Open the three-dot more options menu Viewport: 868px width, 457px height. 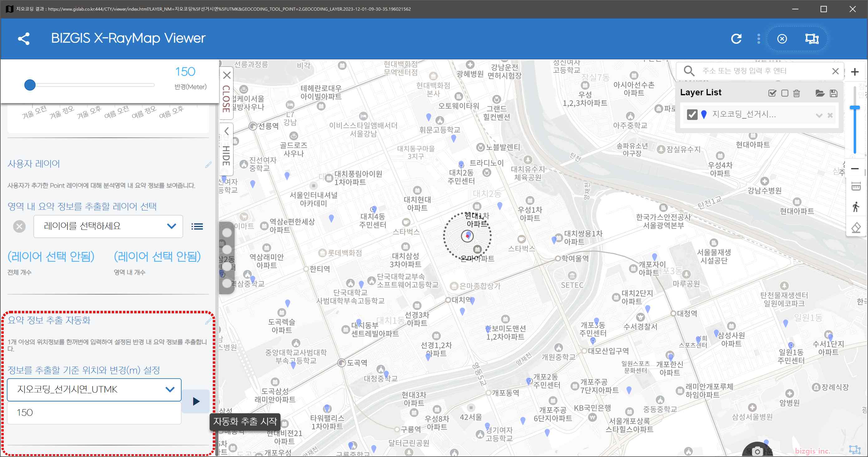pos(758,39)
